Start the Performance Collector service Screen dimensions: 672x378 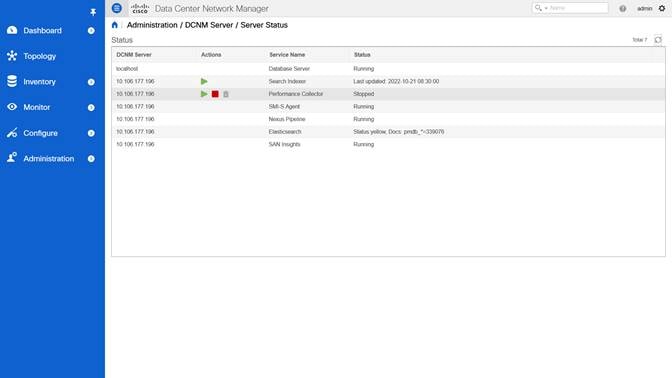point(204,94)
